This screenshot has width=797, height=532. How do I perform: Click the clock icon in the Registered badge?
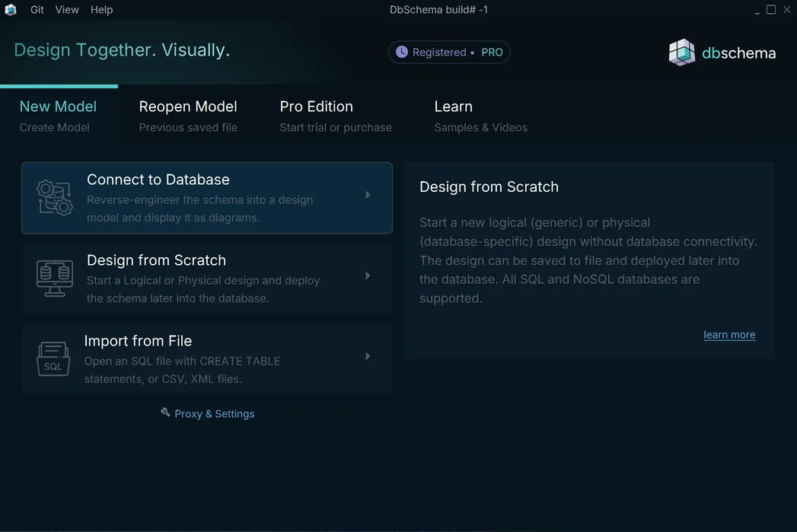[402, 52]
